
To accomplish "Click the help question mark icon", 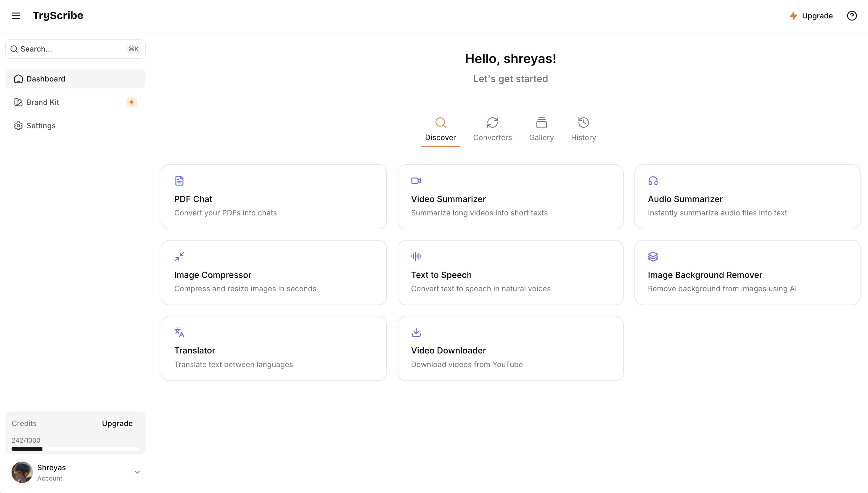I will coord(852,16).
